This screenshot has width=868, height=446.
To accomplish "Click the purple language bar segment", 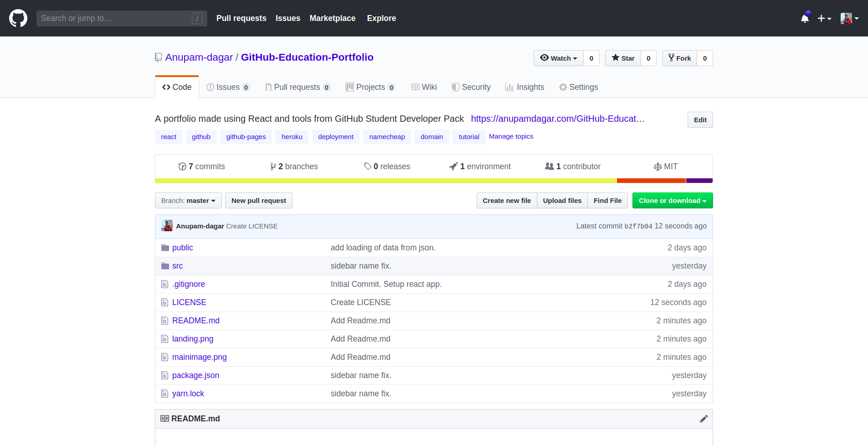I will click(x=699, y=181).
